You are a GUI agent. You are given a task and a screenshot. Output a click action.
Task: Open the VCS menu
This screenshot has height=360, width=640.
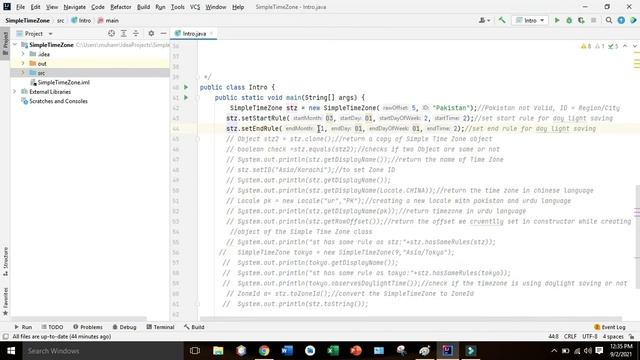(195, 7)
